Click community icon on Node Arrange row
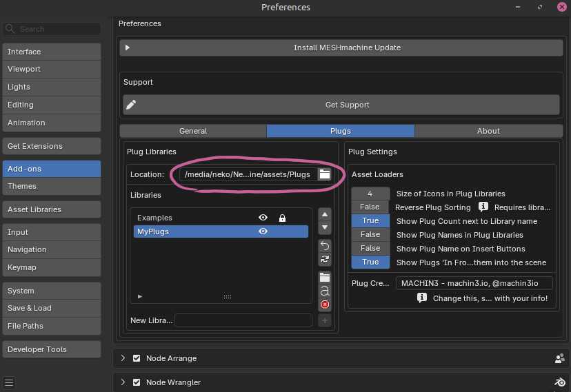This screenshot has width=571, height=392. pyautogui.click(x=559, y=358)
